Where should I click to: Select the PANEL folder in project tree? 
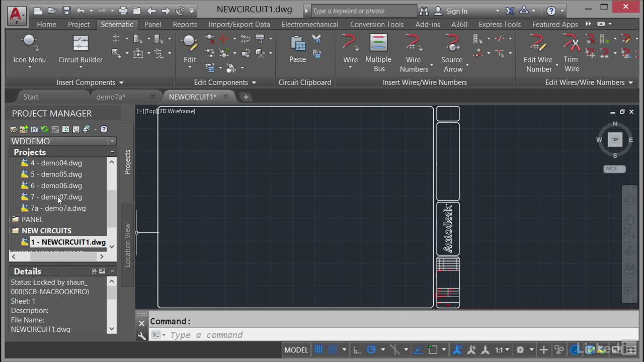point(32,219)
